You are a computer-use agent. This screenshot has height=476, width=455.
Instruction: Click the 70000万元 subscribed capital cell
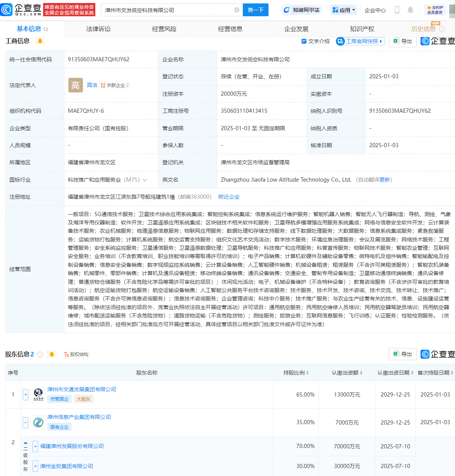point(347,446)
